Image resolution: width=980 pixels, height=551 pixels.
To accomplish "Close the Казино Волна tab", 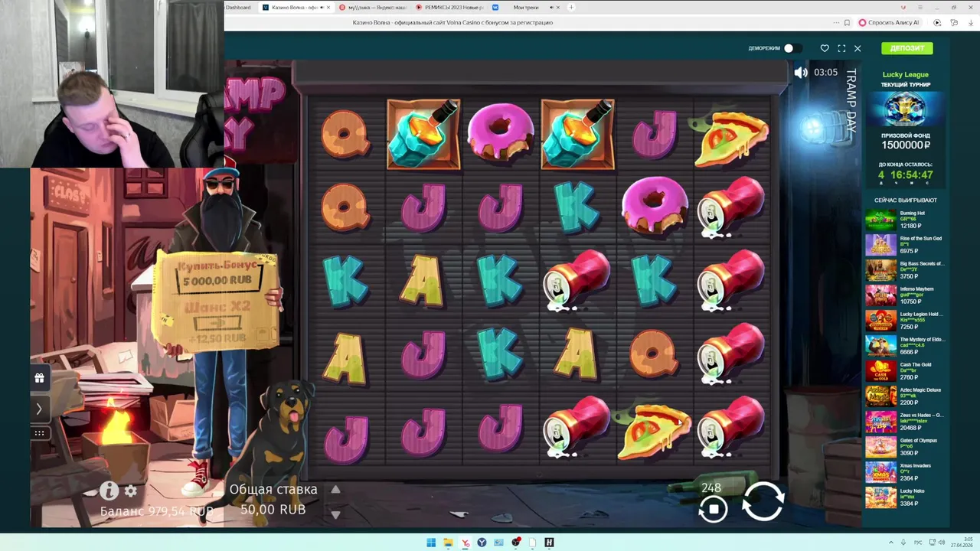I will pyautogui.click(x=329, y=7).
